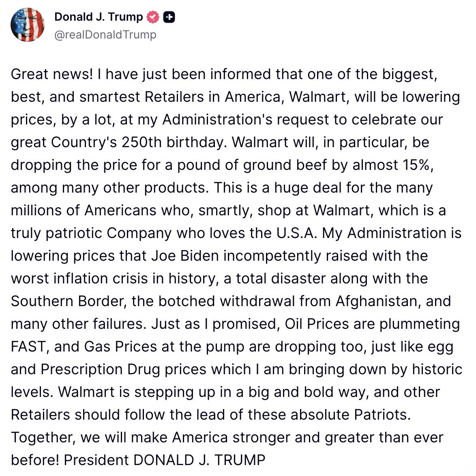Click 'Prescription Drug' in the post text
Image resolution: width=476 pixels, height=476 pixels.
[x=100, y=369]
